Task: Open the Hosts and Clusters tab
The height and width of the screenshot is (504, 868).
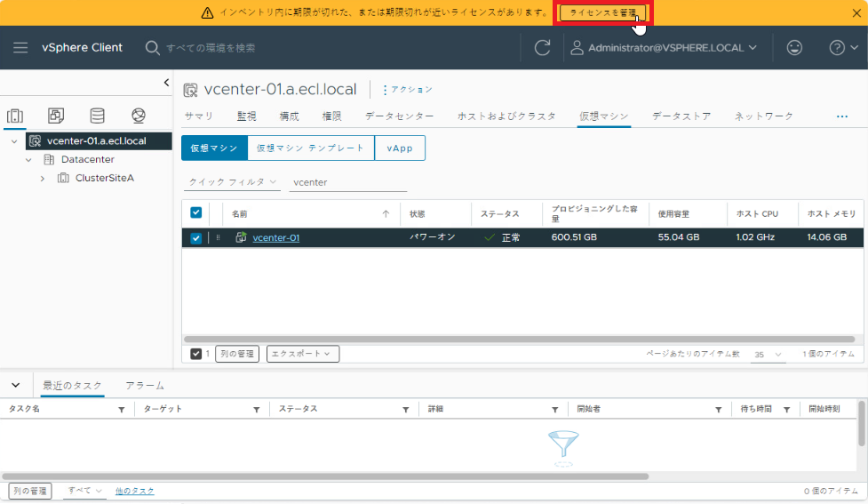Action: click(x=506, y=116)
